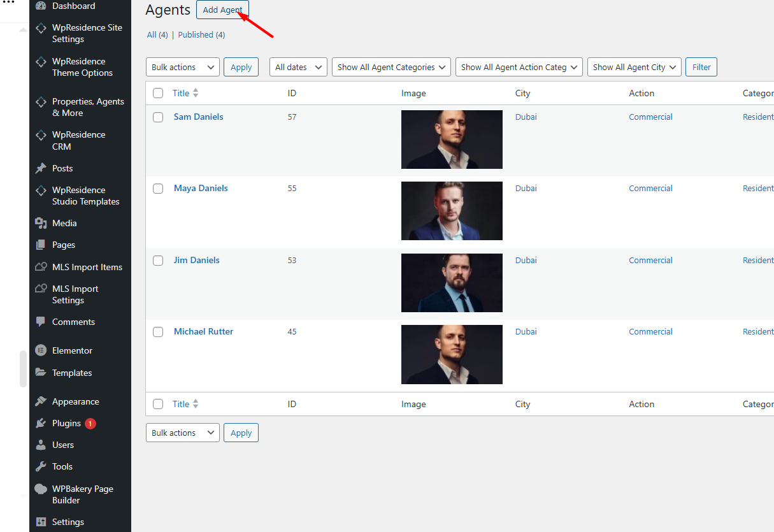Image resolution: width=774 pixels, height=532 pixels.
Task: Open the Users menu item
Action: click(63, 445)
